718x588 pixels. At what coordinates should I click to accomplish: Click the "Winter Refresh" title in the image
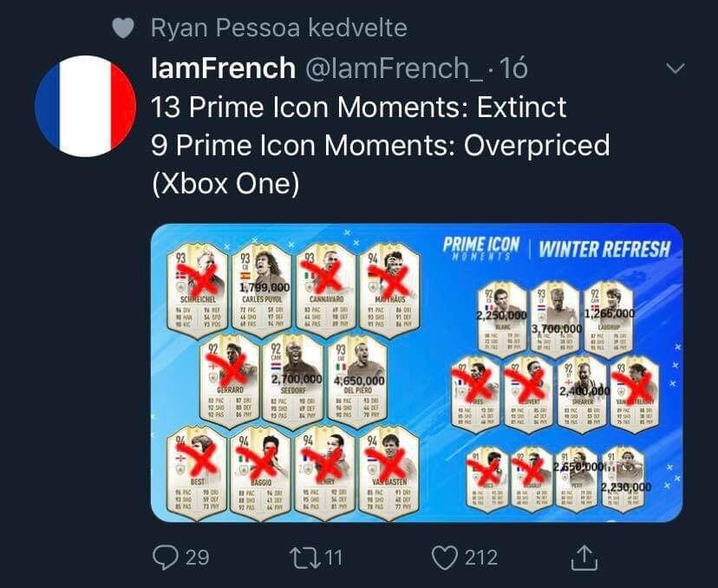click(x=604, y=249)
